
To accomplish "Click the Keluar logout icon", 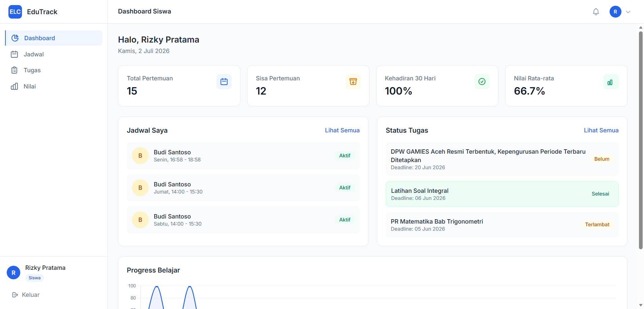I will coord(15,295).
